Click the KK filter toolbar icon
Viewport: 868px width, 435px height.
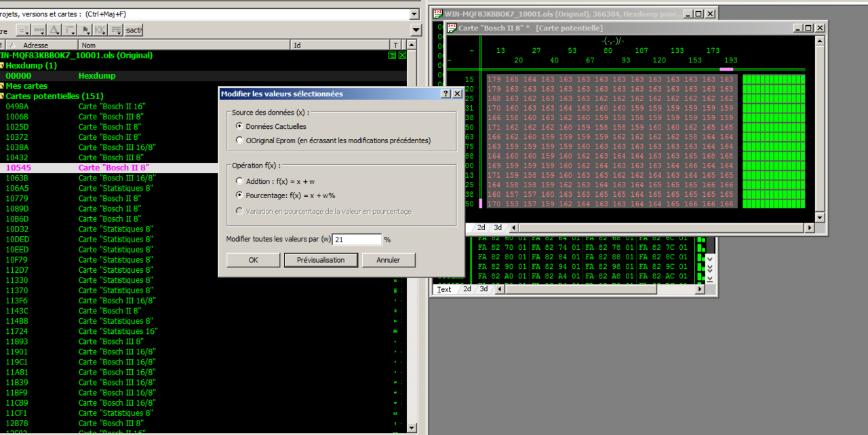(x=100, y=30)
